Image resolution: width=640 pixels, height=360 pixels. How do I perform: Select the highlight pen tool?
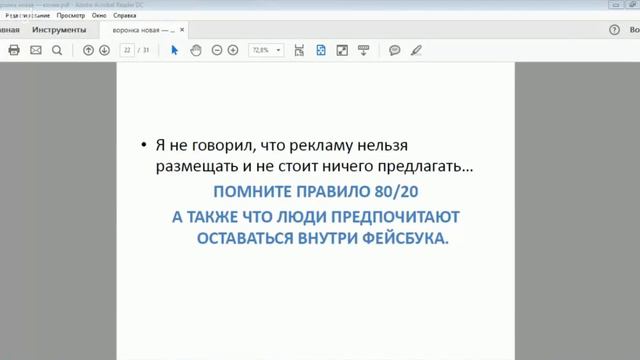pos(416,50)
